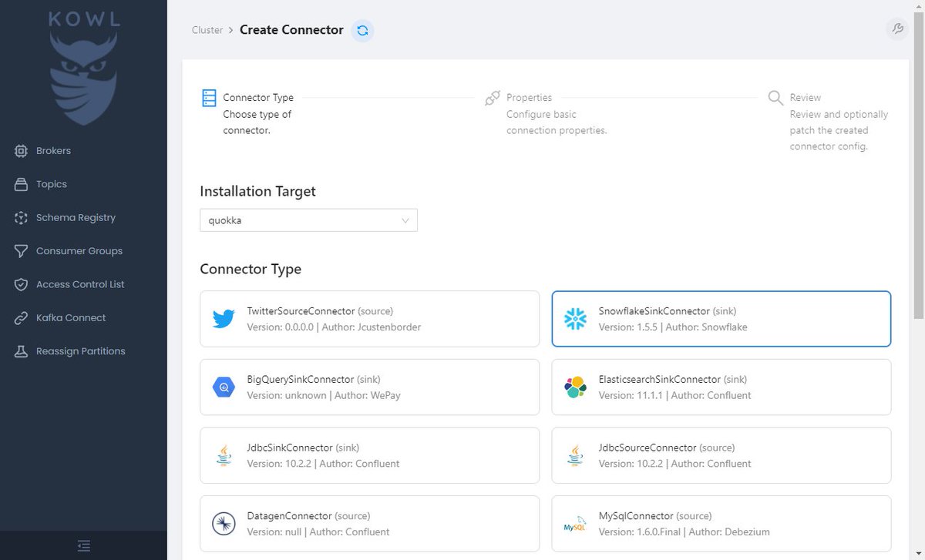Click the Java logo on JdbcSourceConnector

(575, 455)
